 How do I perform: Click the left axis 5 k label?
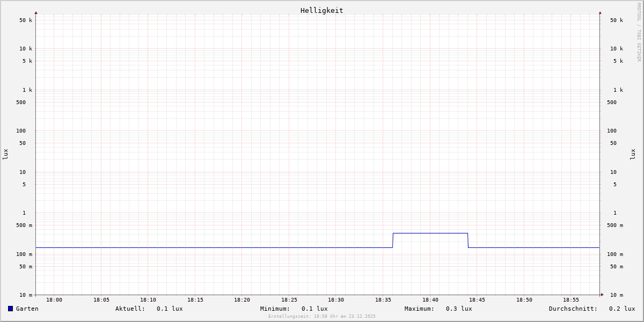point(27,61)
